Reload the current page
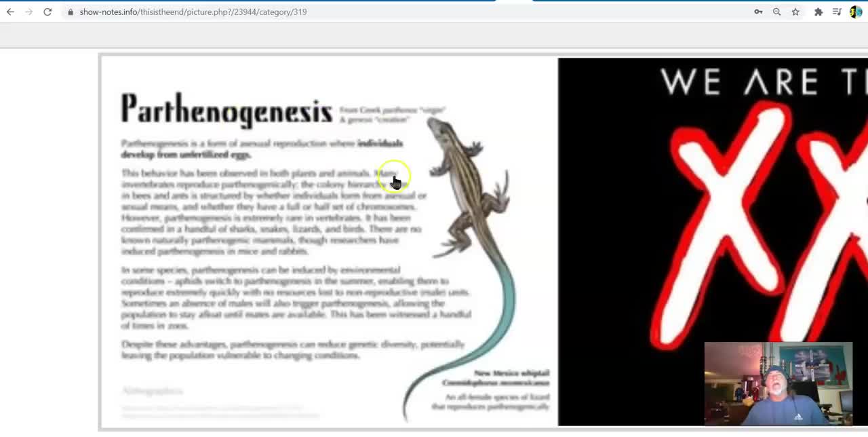868x437 pixels. coord(47,12)
